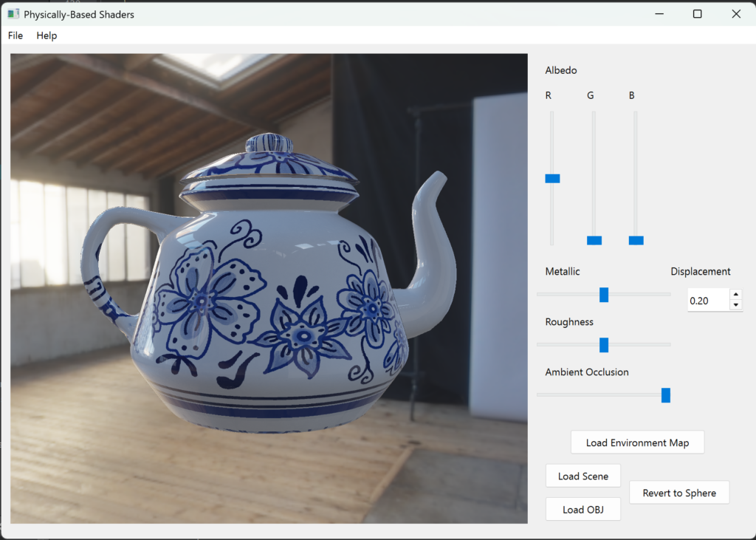Click the Albedo R slider handle
This screenshot has height=540, width=756.
coord(552,178)
